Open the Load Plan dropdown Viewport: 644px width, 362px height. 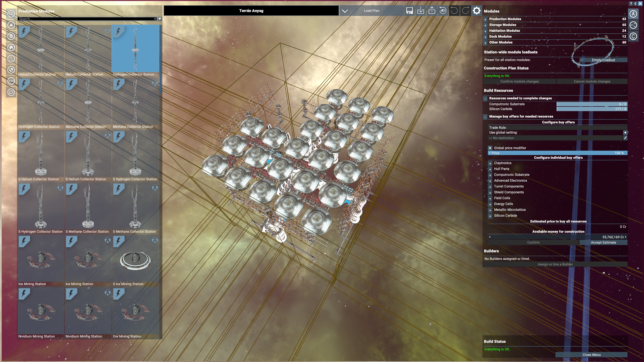pyautogui.click(x=371, y=11)
